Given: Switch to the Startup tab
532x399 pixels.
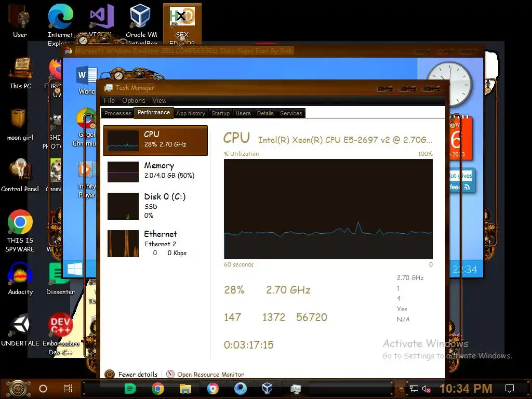Looking at the screenshot, I should (220, 113).
